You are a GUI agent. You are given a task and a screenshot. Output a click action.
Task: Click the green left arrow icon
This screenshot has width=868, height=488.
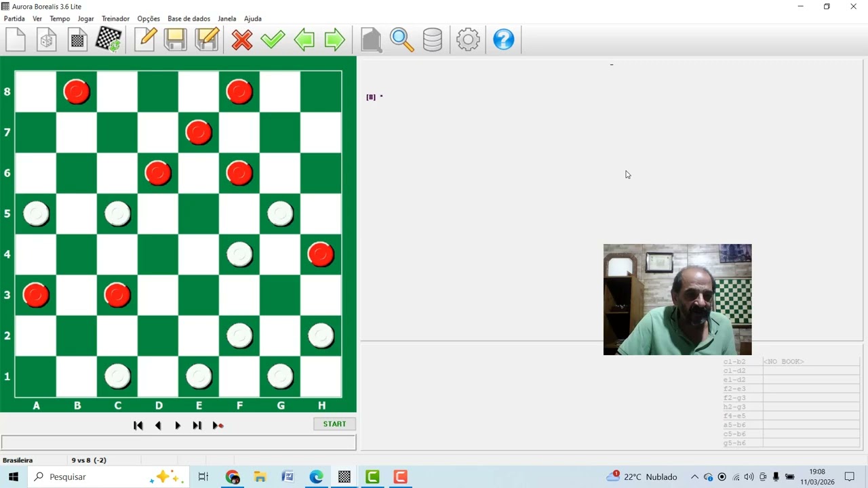tap(304, 40)
